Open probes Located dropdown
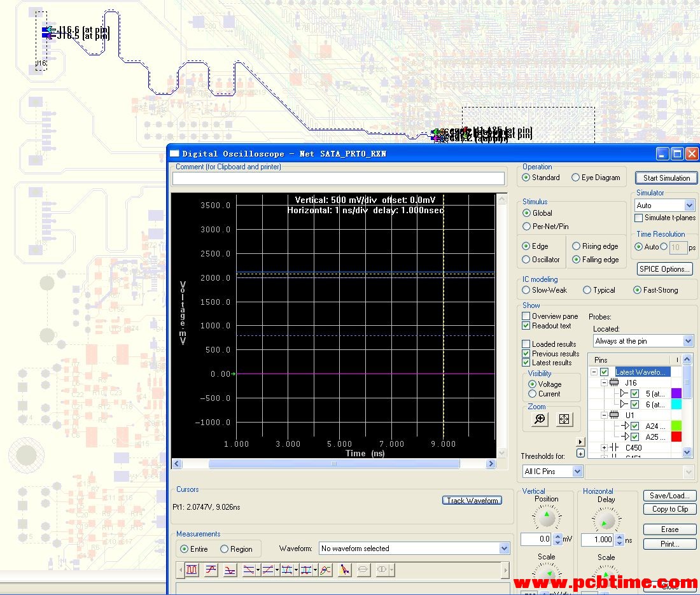The width and height of the screenshot is (700, 595). [x=688, y=341]
